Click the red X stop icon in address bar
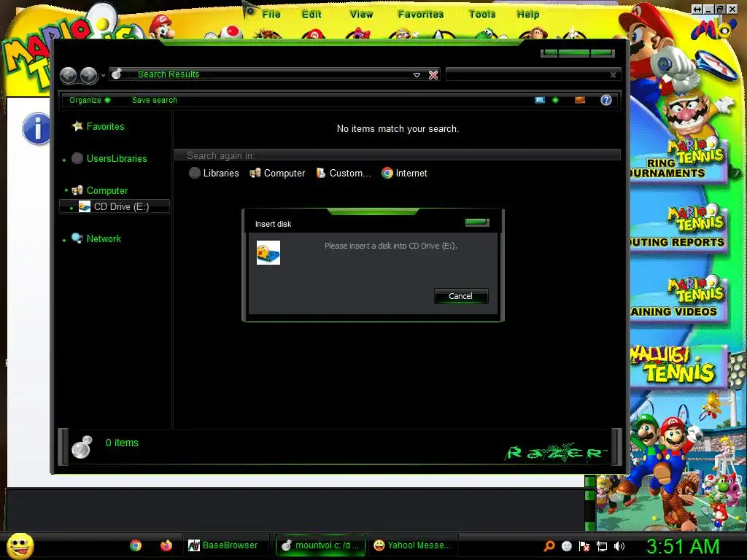 coord(433,75)
